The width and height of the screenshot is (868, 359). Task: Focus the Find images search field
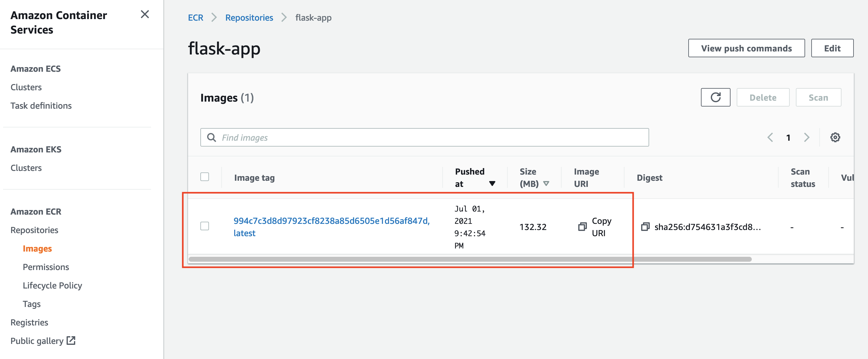click(x=424, y=137)
